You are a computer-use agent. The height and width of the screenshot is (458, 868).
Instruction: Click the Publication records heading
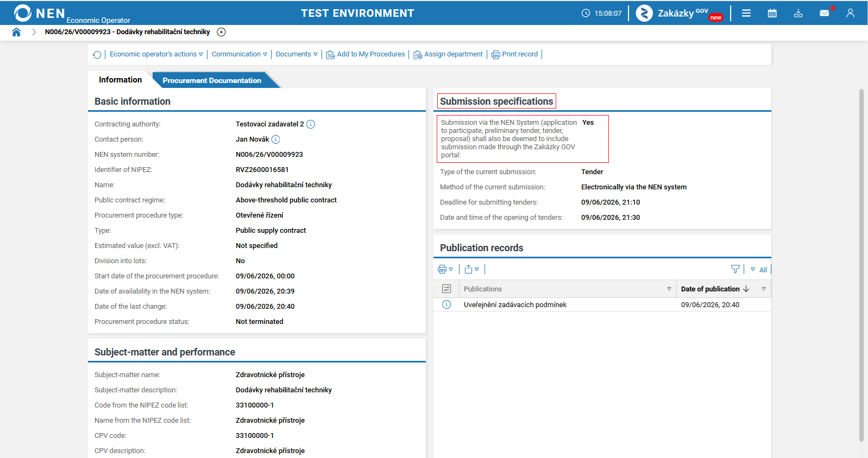pyautogui.click(x=482, y=248)
